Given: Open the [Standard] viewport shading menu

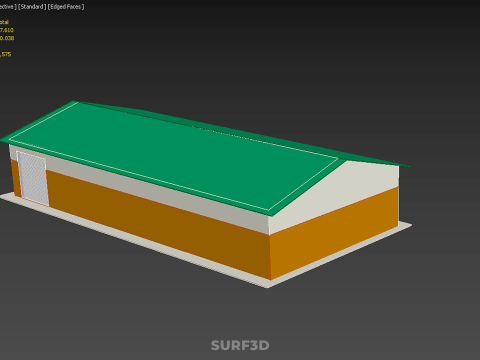Looking at the screenshot, I should coord(32,6).
